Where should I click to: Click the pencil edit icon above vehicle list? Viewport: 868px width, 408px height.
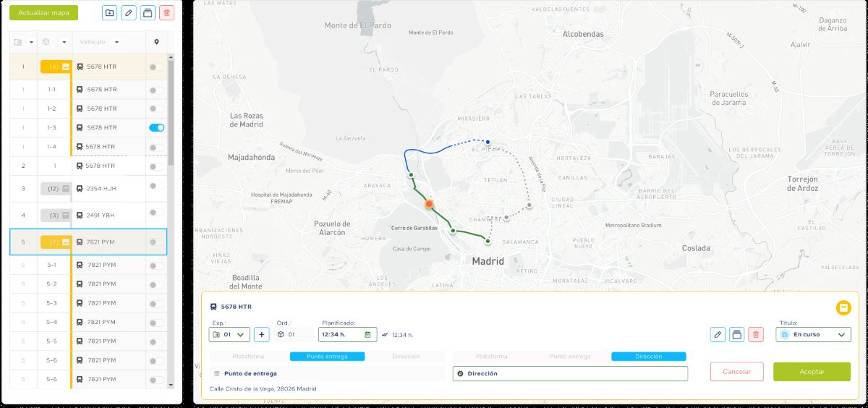coord(129,12)
